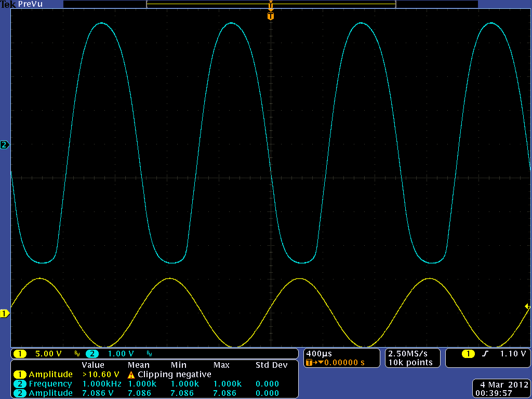Viewport: 532px width, 399px height.
Task: Click the channel 1 trigger source badge
Action: coord(468,354)
